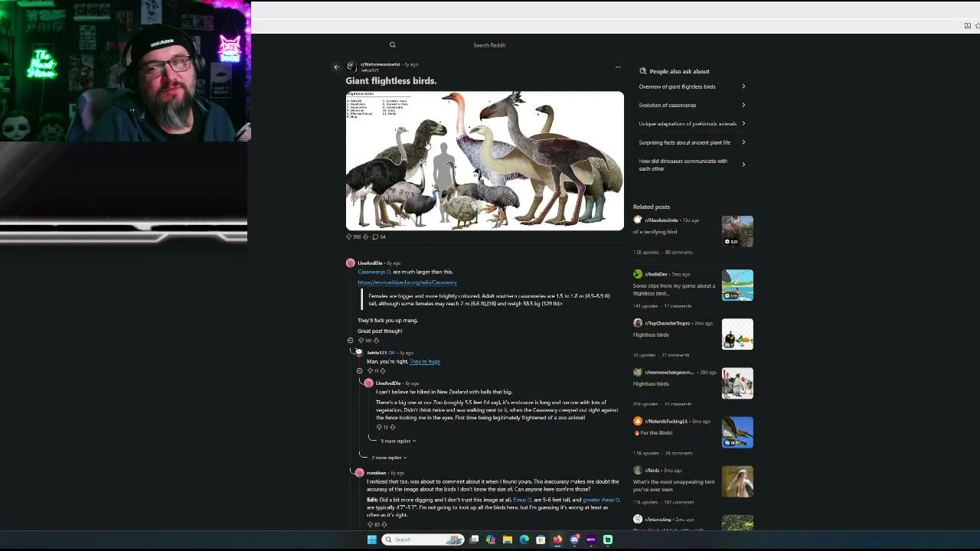The width and height of the screenshot is (980, 551).
Task: Upvote the Giant flightless birds post
Action: click(x=349, y=236)
